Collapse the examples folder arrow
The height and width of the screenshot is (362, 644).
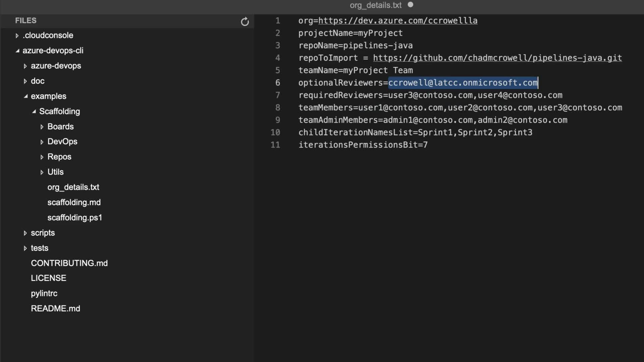(26, 96)
